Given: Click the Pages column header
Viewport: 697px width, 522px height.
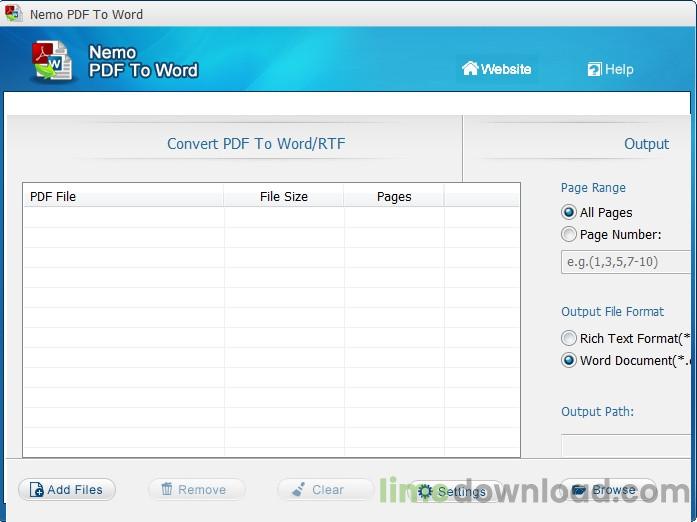Looking at the screenshot, I should click(394, 196).
